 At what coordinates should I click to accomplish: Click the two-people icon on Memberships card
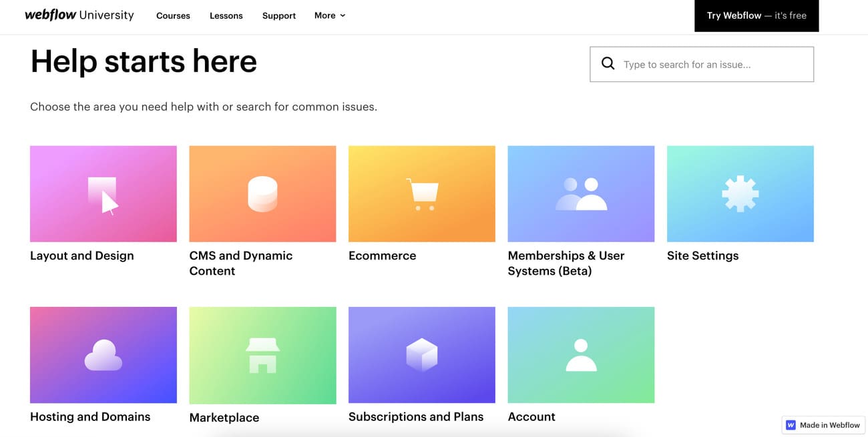(x=581, y=194)
